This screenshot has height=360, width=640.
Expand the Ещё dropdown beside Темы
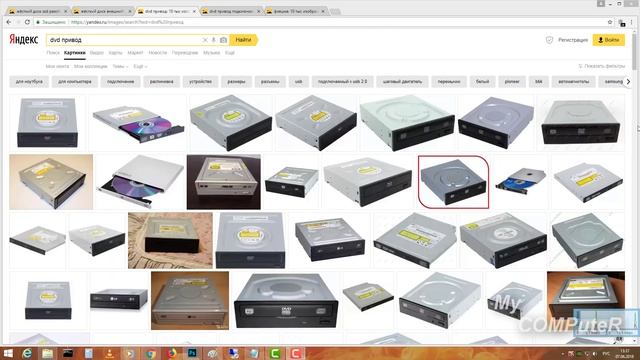tap(140, 66)
